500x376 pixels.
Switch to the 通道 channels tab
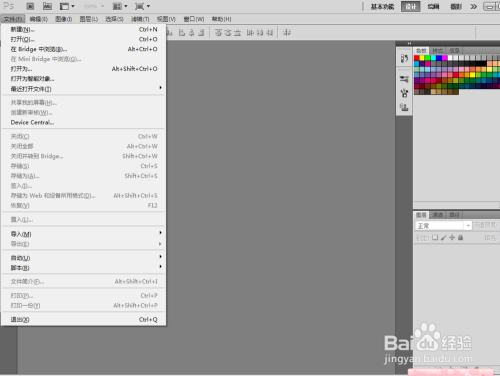point(437,215)
